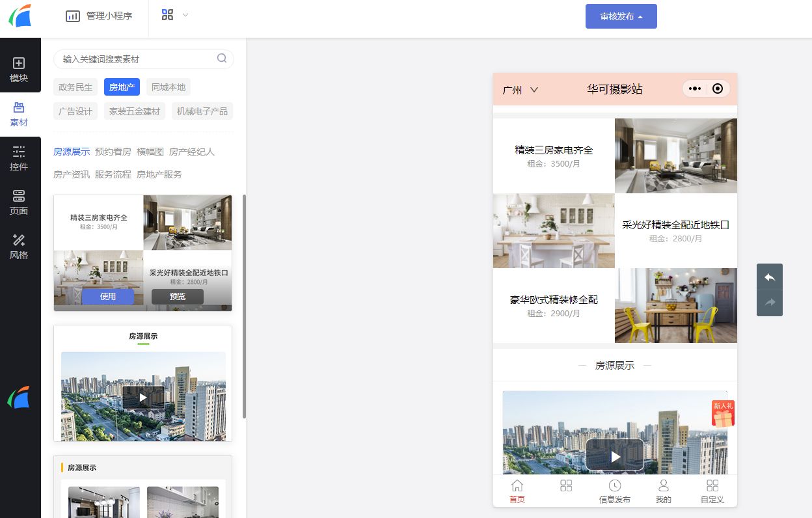Screen dimensions: 812x518
Task: Click the undo arrow button
Action: [770, 277]
